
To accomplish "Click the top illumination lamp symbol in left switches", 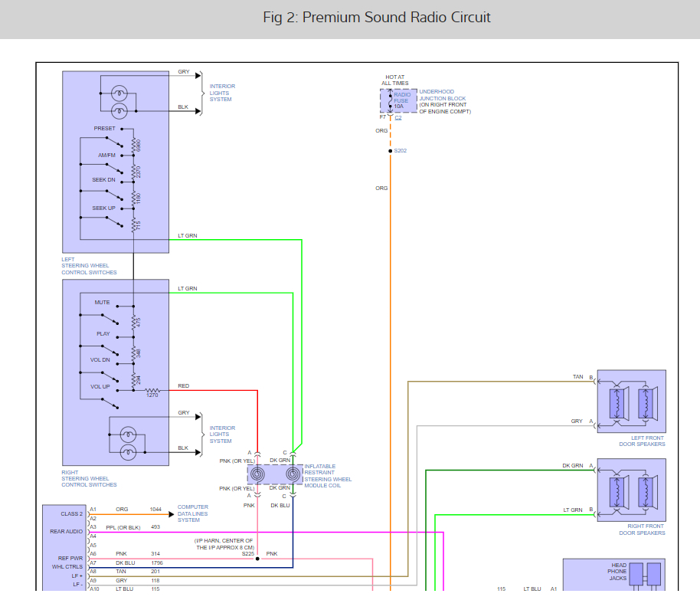I will point(119,93).
